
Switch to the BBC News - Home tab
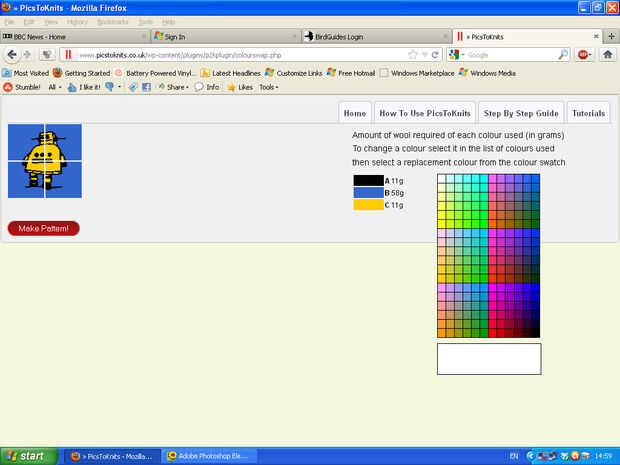pos(74,36)
